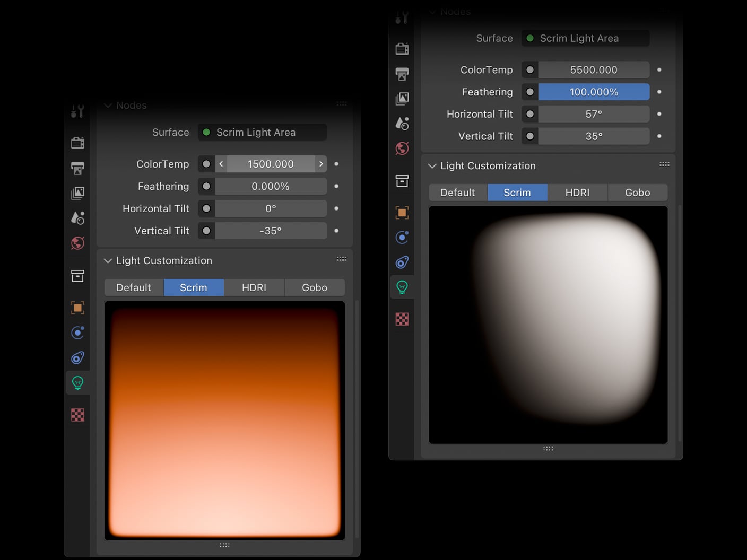Open the red globe environment panel
Image resolution: width=747 pixels, height=560 pixels.
click(x=78, y=243)
